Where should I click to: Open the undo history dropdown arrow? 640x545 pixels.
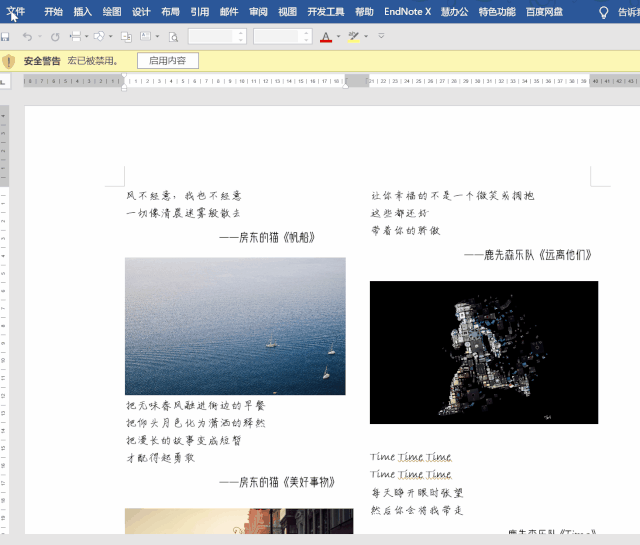(x=39, y=36)
